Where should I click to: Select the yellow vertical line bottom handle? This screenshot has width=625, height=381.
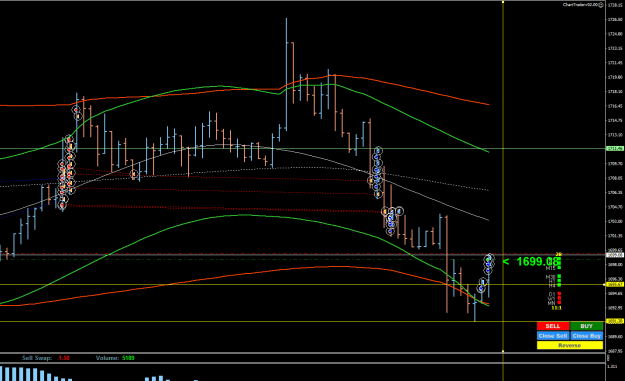click(x=503, y=351)
